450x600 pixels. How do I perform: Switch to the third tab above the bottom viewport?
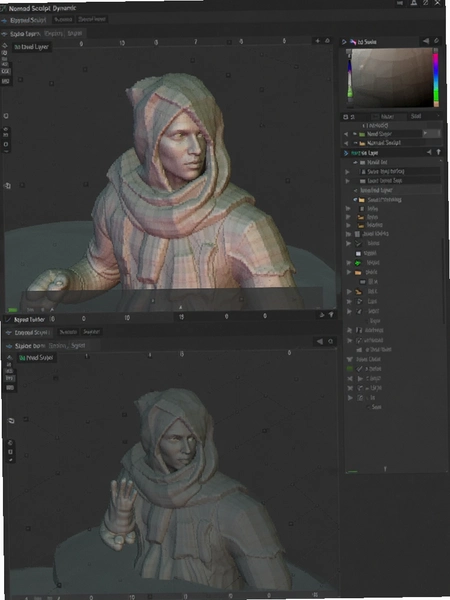click(x=91, y=332)
